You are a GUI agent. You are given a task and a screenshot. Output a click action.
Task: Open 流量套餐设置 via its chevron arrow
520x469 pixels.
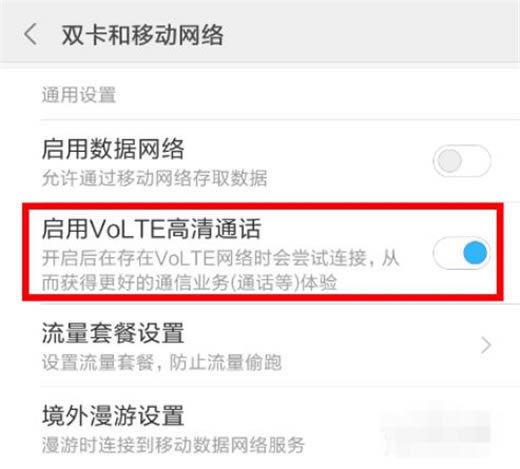[486, 345]
